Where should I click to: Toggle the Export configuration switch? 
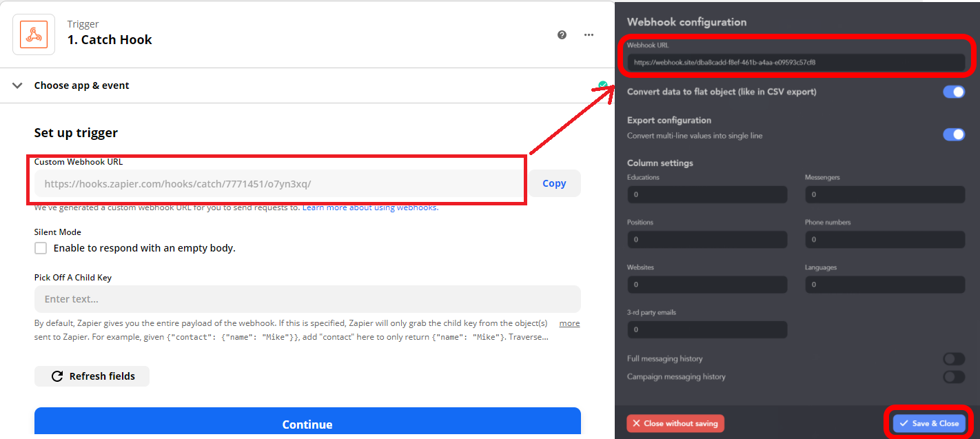pos(954,134)
